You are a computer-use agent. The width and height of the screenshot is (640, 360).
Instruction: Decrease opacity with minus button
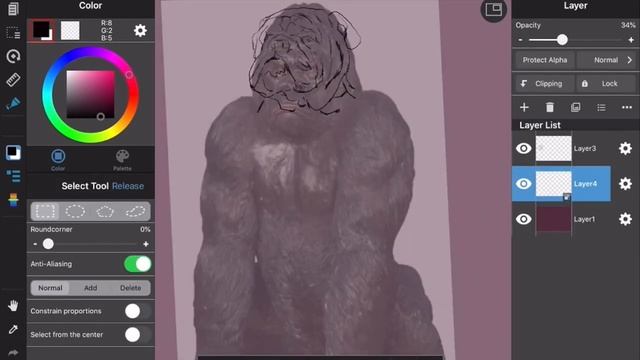click(520, 40)
